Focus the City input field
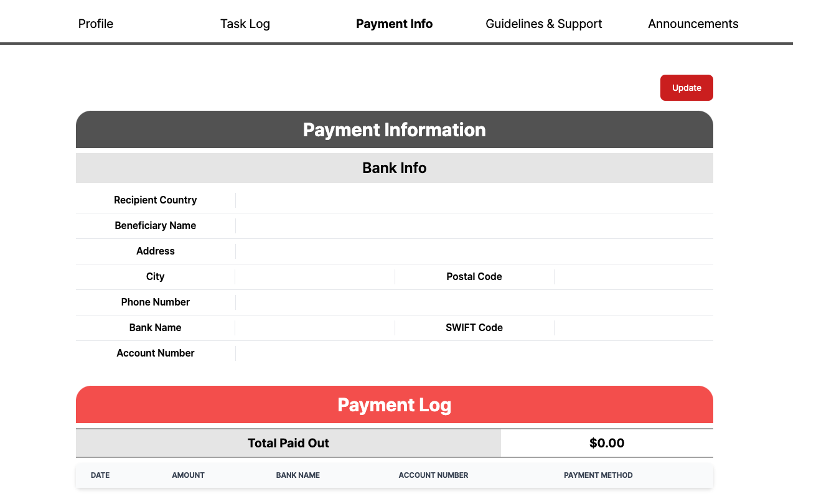The image size is (834, 504). point(314,276)
